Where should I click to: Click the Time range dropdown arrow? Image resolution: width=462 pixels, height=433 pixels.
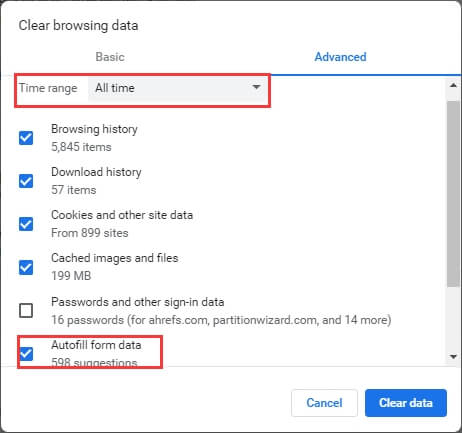pyautogui.click(x=256, y=87)
